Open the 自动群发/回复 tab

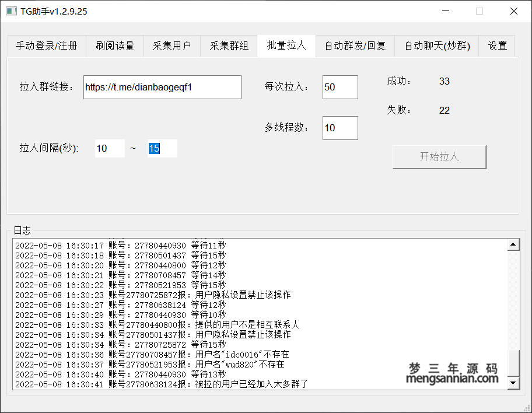click(355, 46)
